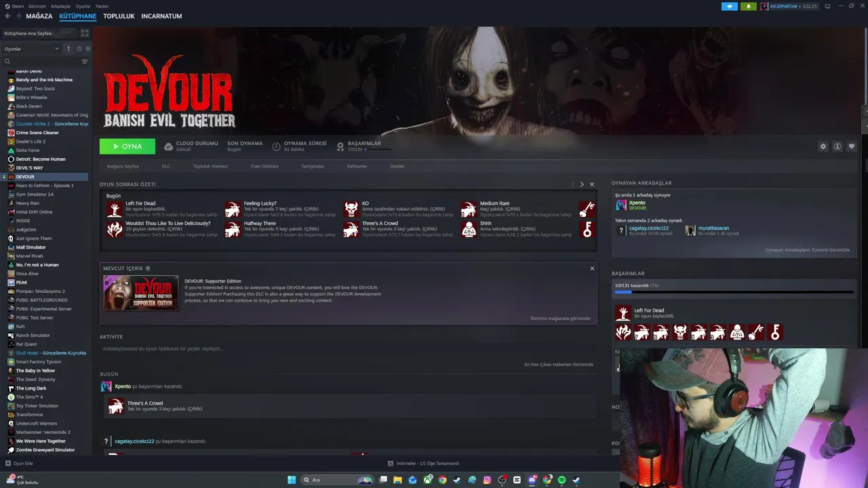Open the Steam announcements megaphone button

(x=730, y=6)
